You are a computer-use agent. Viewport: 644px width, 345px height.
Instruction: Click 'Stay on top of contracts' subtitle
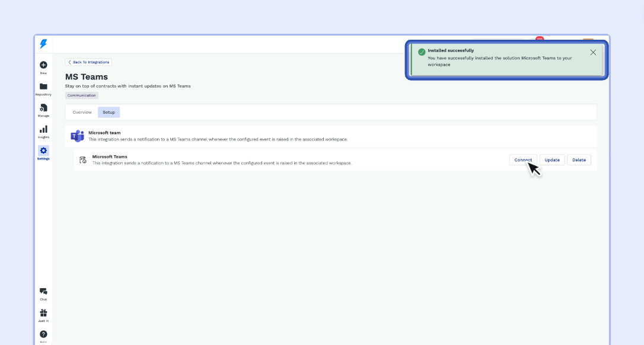pos(127,87)
